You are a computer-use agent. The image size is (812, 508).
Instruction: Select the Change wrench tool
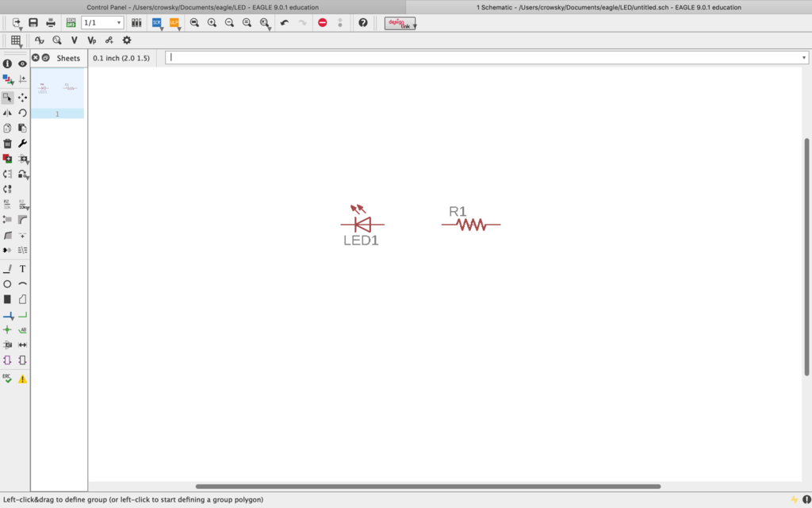tap(22, 144)
